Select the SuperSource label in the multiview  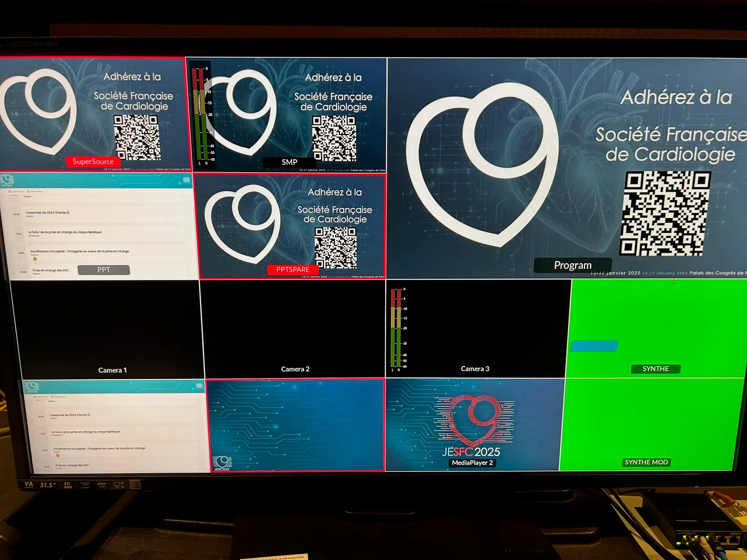(93, 161)
